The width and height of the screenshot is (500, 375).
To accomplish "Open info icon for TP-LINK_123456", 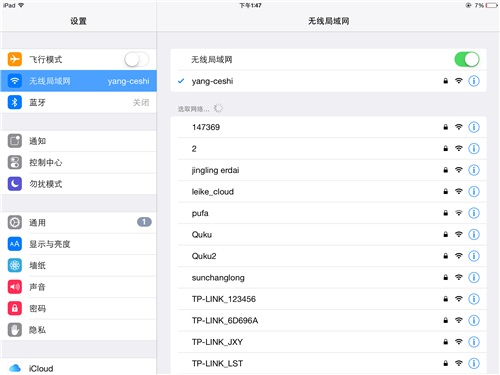I will [x=474, y=299].
